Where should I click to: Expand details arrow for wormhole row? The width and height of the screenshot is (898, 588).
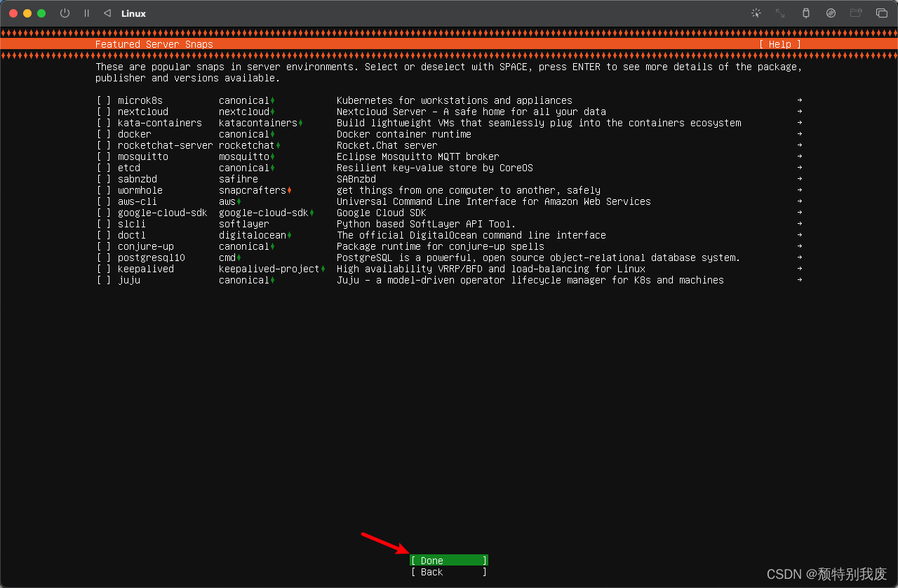pos(800,190)
